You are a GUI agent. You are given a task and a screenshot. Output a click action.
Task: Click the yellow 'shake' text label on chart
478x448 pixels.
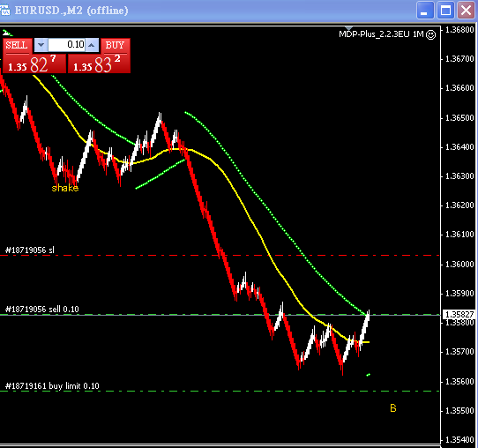pyautogui.click(x=65, y=188)
